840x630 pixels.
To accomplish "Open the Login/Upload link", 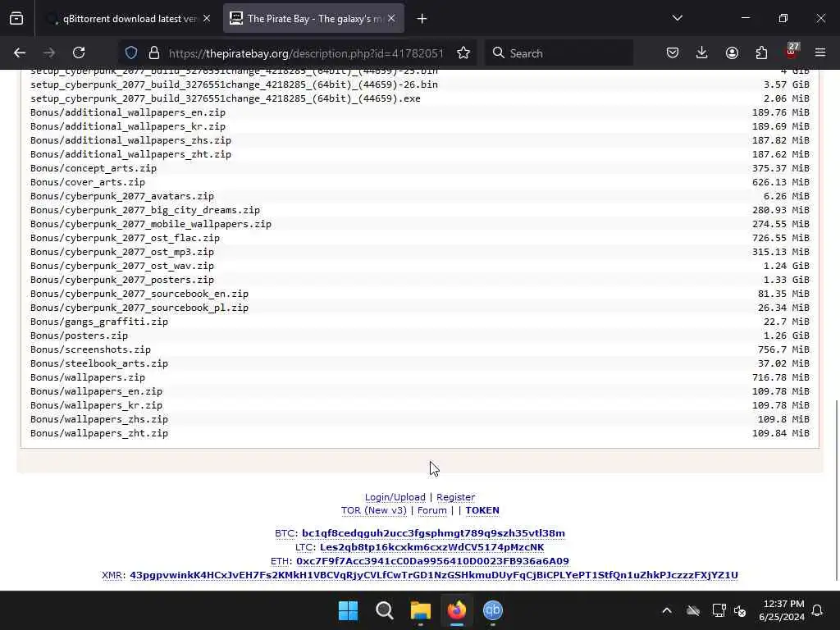I will (x=395, y=497).
